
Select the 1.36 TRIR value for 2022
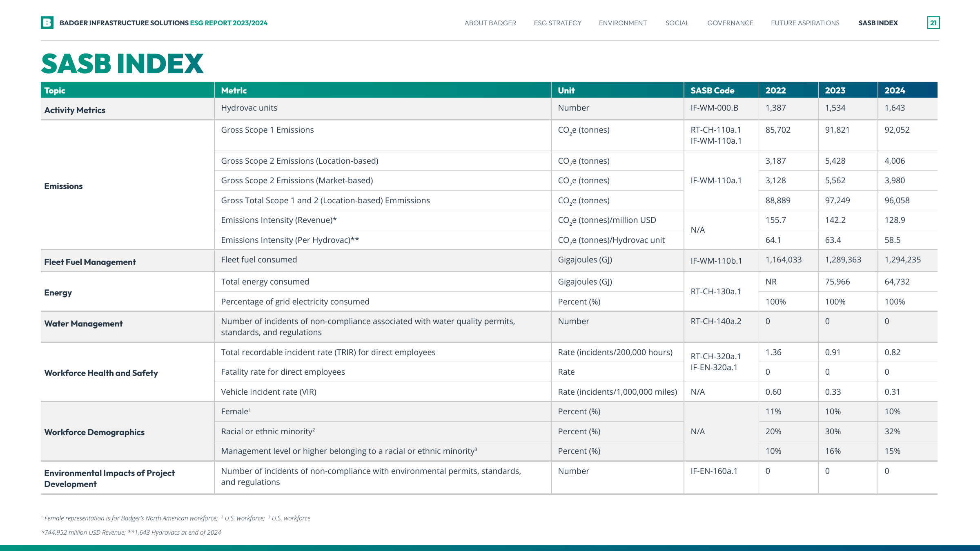pyautogui.click(x=773, y=352)
